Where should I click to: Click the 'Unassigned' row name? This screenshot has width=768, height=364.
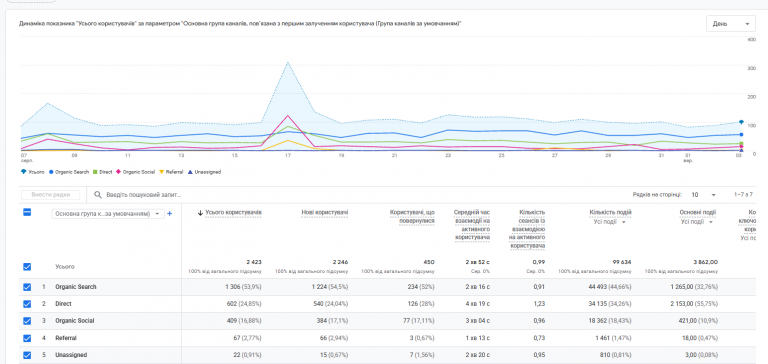coord(71,355)
